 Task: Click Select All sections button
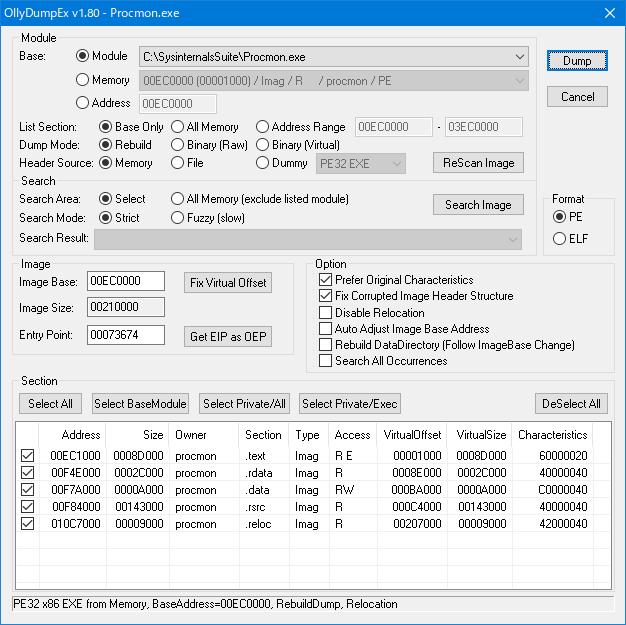tap(50, 404)
